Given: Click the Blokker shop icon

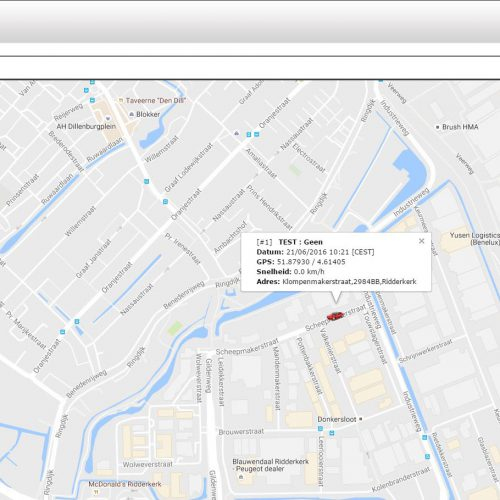Looking at the screenshot, I should pos(132,114).
